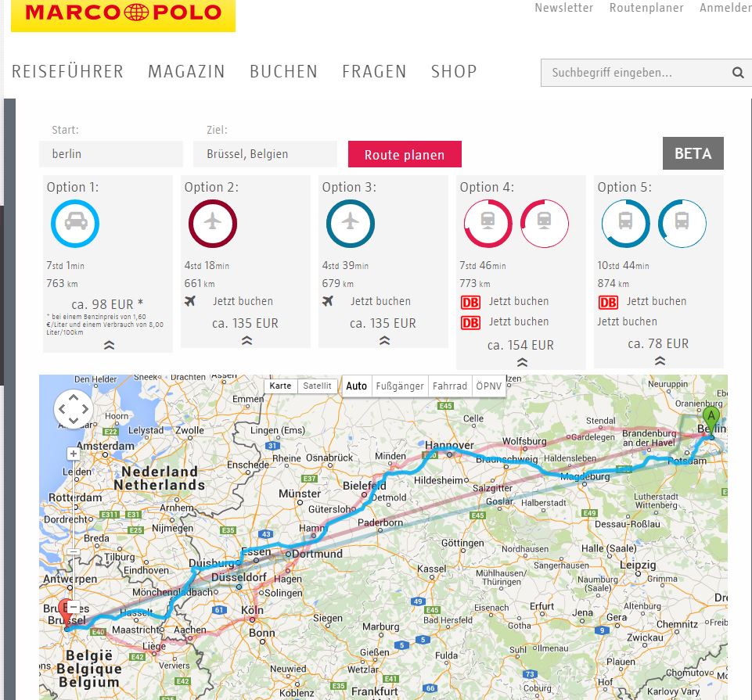Collapse Option 4 details with chevron
Screen dimensions: 752x700
point(522,362)
